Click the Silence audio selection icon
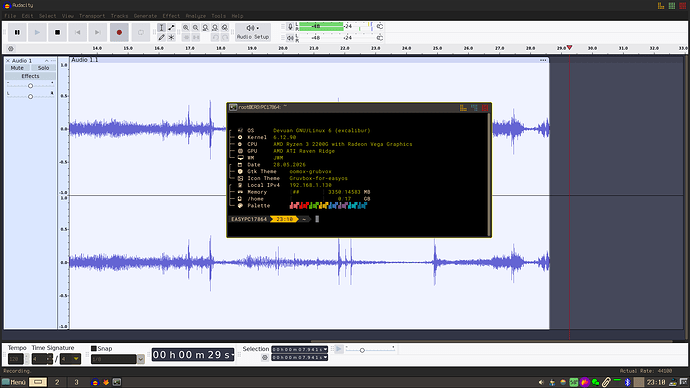This screenshot has height=388, width=690. [x=195, y=37]
